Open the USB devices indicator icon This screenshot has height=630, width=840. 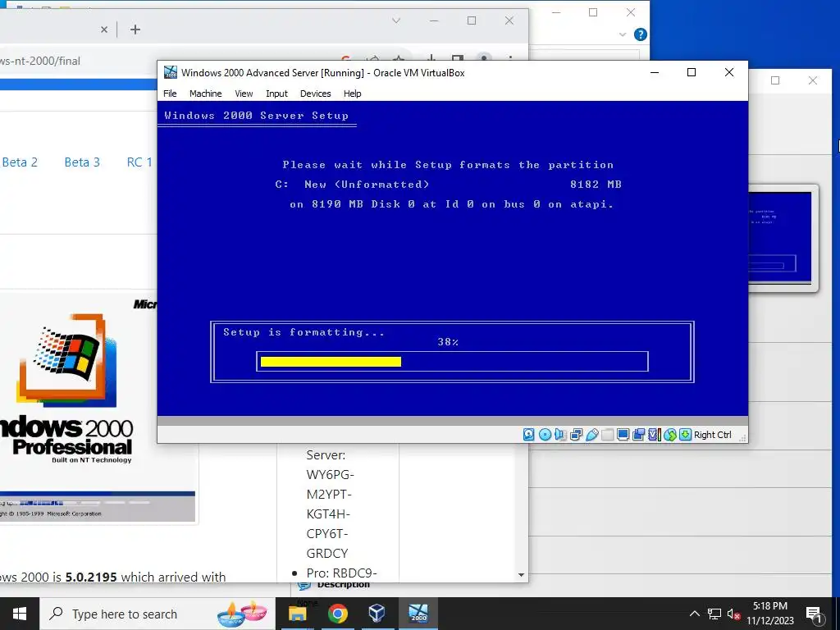coord(591,435)
